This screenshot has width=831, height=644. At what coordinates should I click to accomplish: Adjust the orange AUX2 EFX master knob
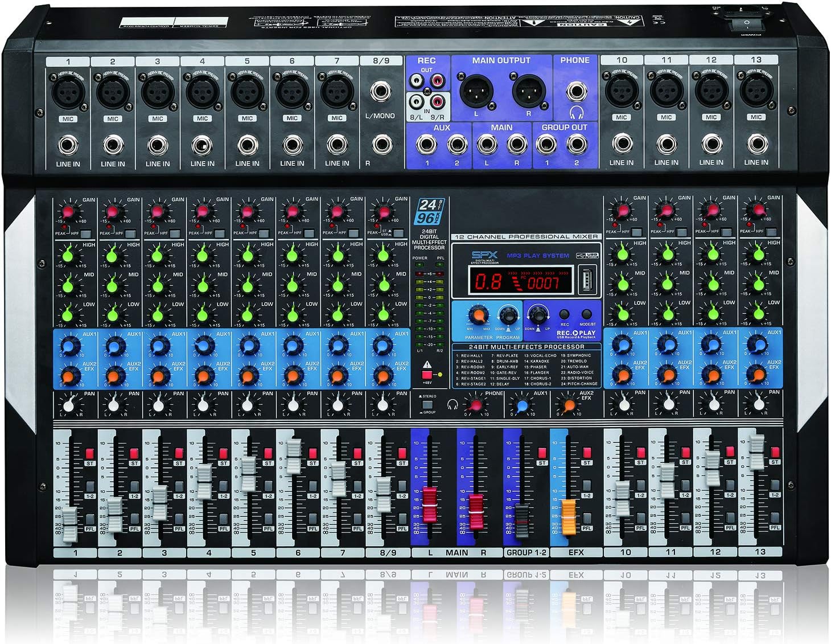coord(568,405)
